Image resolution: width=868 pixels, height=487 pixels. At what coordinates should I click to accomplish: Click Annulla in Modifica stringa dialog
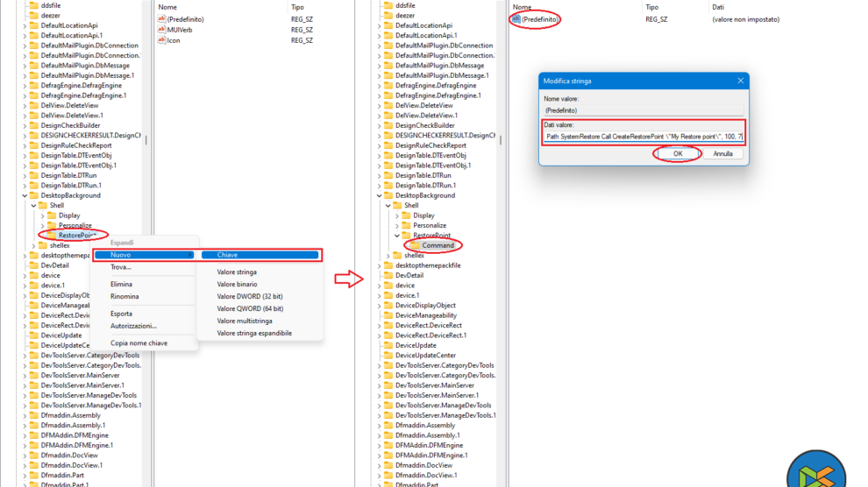coord(722,153)
